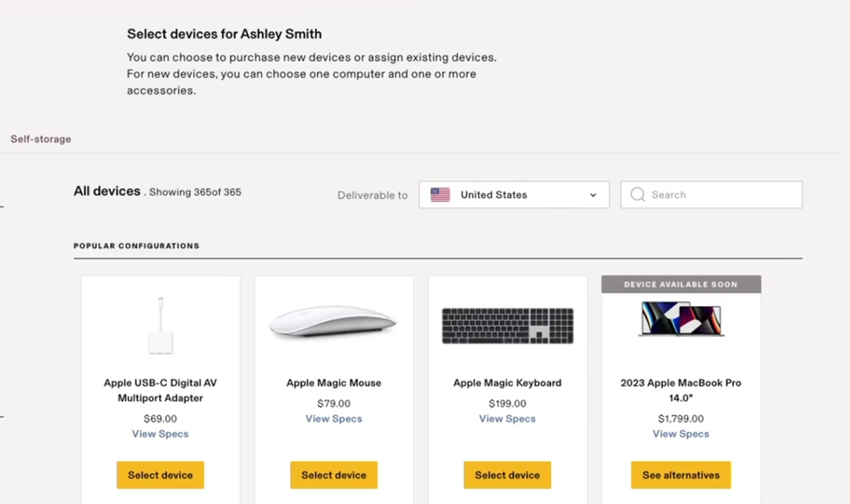This screenshot has width=850, height=504.
Task: View Specs for Apple Magic Keyboard
Action: (507, 419)
